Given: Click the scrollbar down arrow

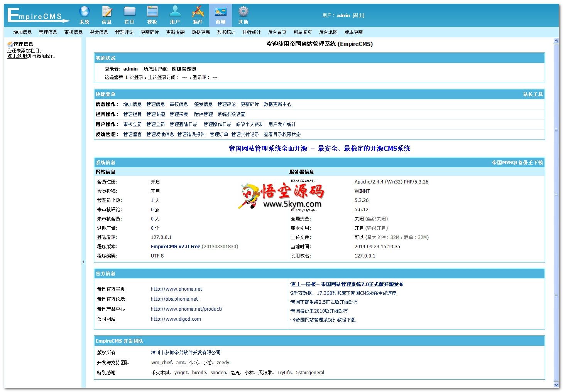Looking at the screenshot, I should coord(556,385).
